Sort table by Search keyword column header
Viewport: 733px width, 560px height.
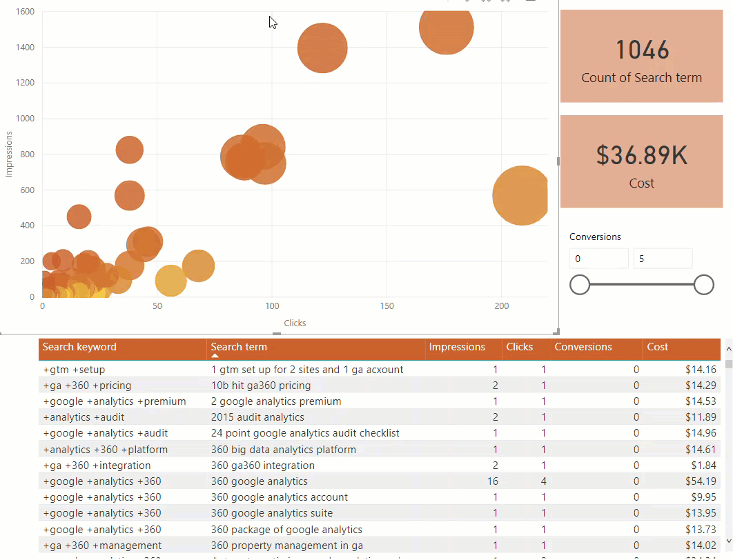[79, 347]
